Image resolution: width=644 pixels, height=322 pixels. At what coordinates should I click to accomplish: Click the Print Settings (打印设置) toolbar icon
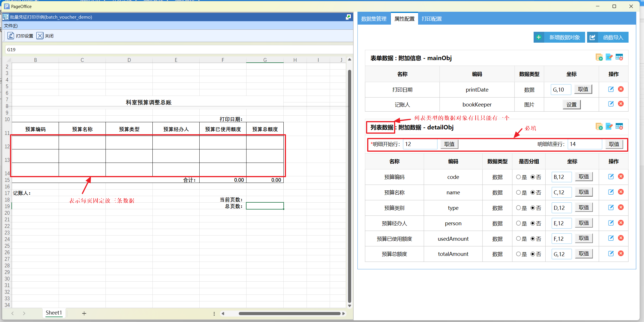[11, 36]
